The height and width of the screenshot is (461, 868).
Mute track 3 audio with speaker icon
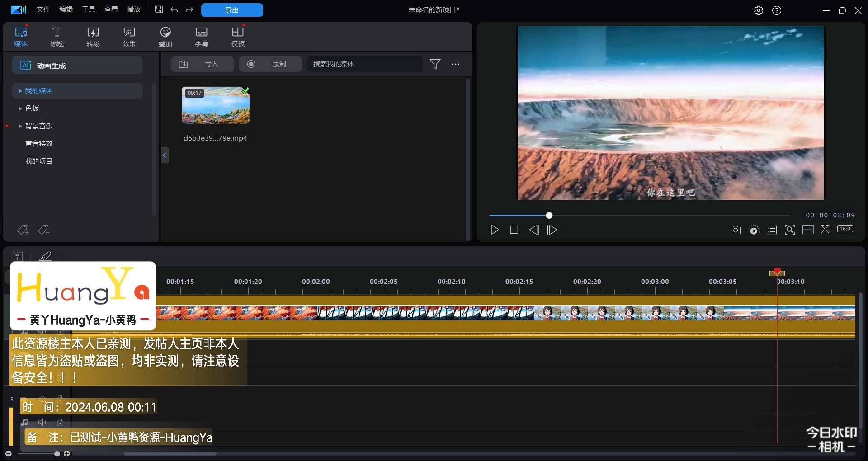[x=42, y=422]
